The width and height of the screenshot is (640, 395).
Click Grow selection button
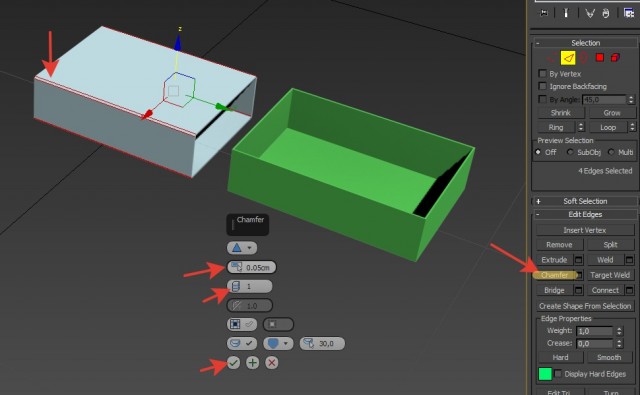(612, 113)
